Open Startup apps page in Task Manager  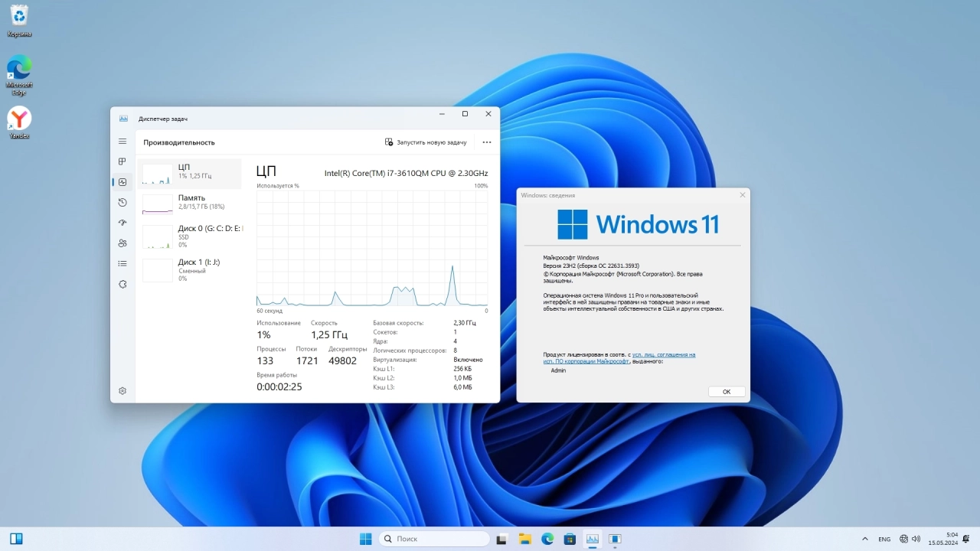click(x=122, y=223)
